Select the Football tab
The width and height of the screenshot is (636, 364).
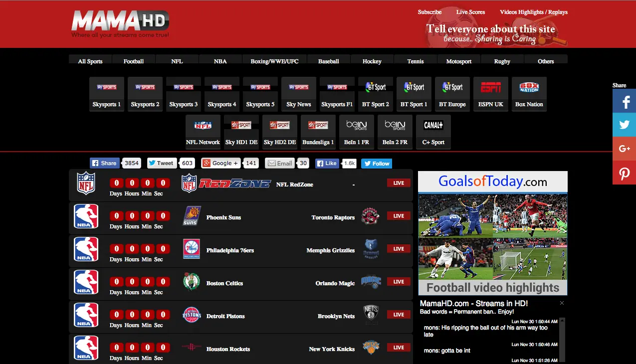click(134, 59)
